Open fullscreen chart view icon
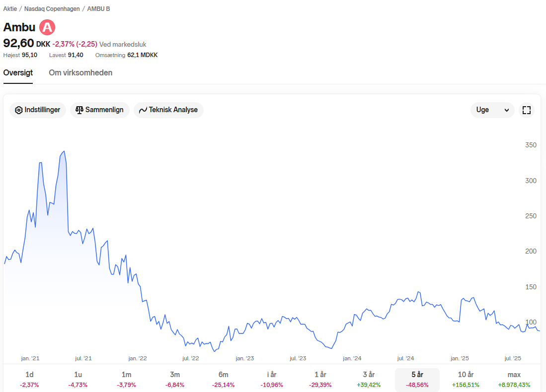546x392 pixels. pos(527,110)
